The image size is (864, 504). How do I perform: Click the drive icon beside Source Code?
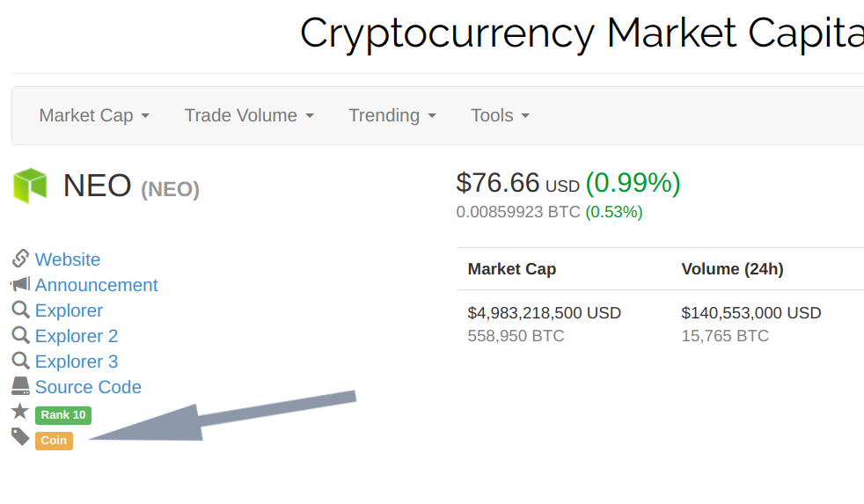21,386
